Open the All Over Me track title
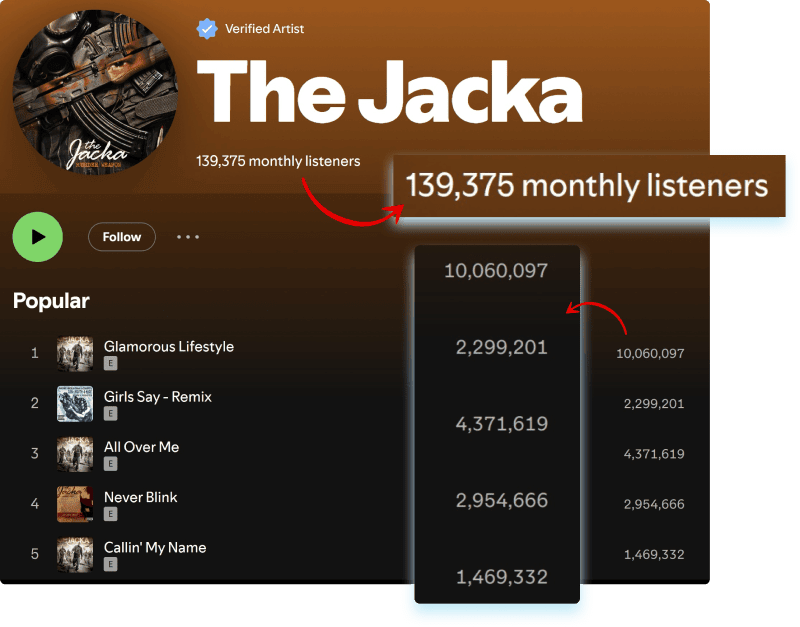This screenshot has height=627, width=800. tap(141, 447)
